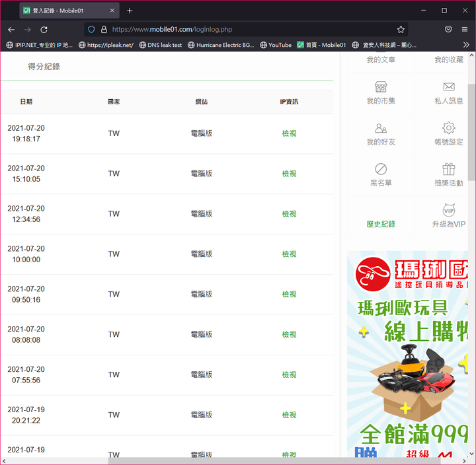
Task: Show more bookmarks chevron
Action: coord(466,45)
